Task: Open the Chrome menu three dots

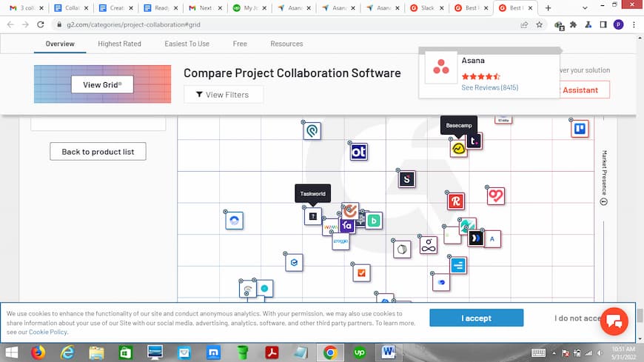Action: [x=634, y=24]
